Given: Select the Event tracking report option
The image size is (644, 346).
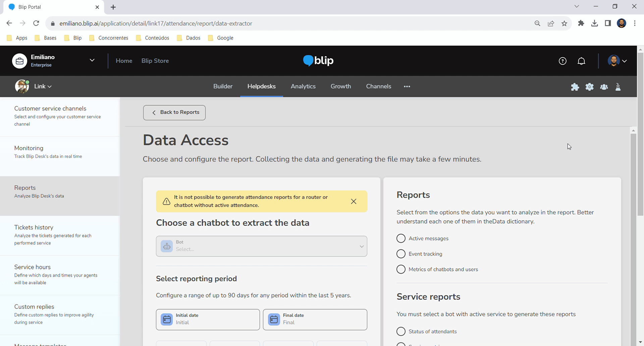Looking at the screenshot, I should point(401,254).
